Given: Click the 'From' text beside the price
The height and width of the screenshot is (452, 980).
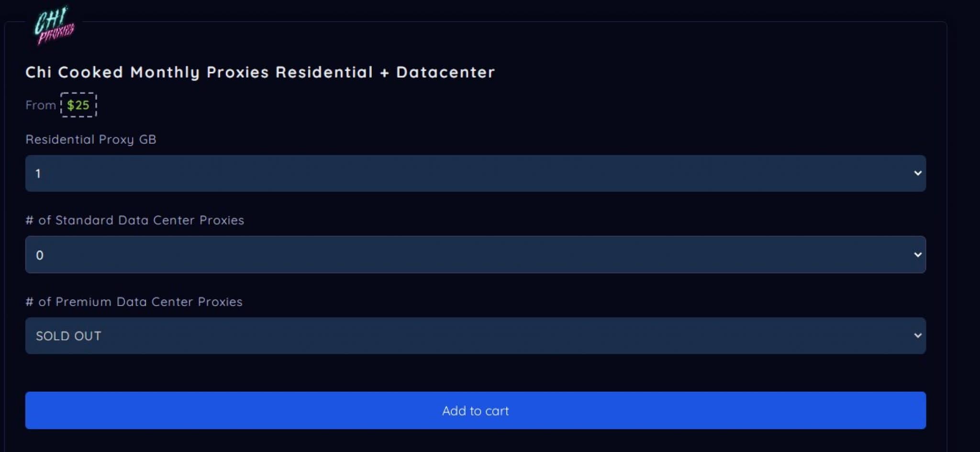Looking at the screenshot, I should [x=41, y=105].
